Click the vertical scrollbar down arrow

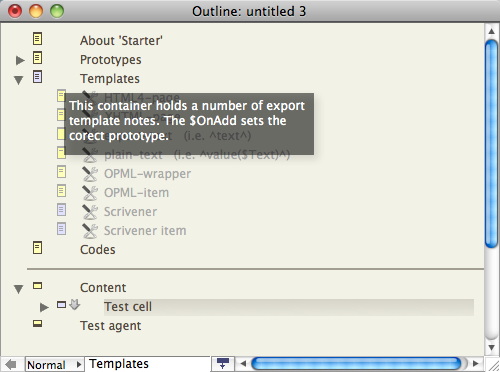491,347
